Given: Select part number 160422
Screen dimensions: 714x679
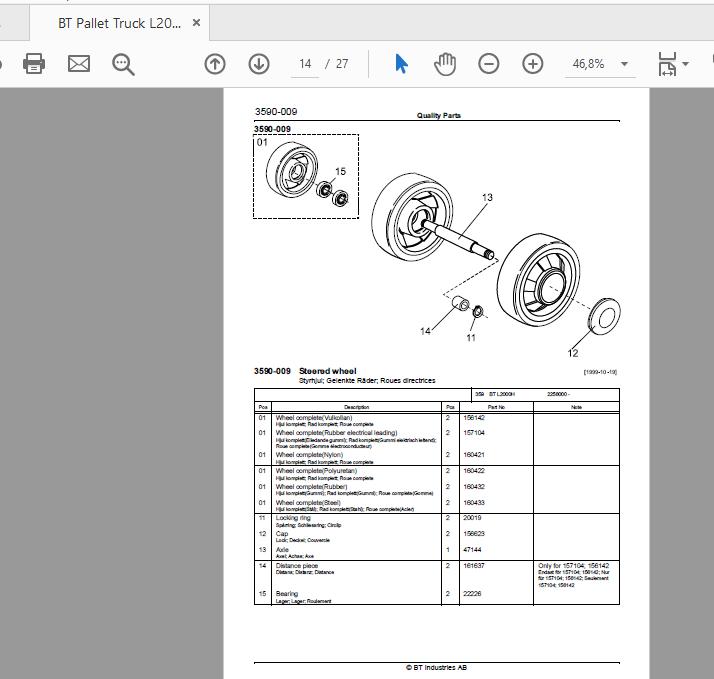Looking at the screenshot, I should [x=474, y=470].
